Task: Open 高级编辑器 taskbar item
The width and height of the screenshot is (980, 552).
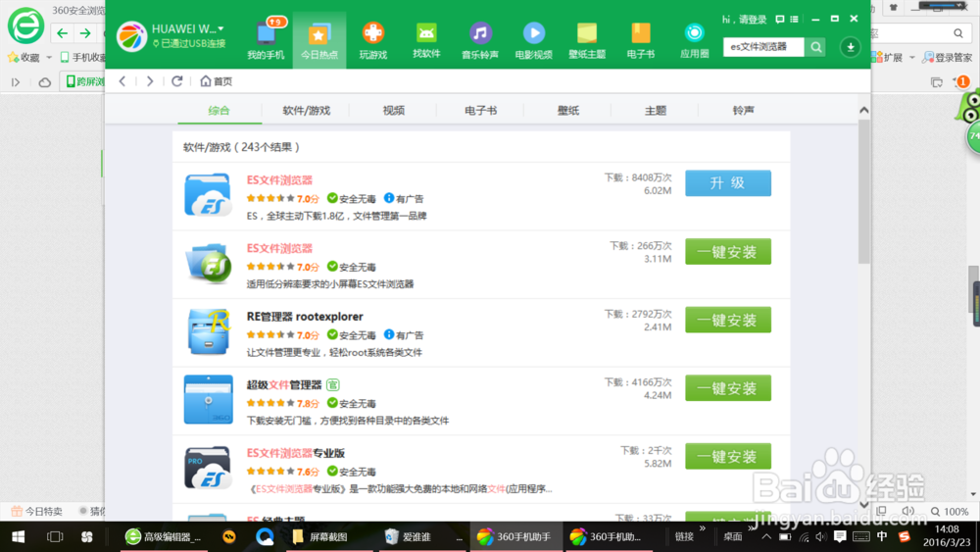Action: (x=164, y=536)
